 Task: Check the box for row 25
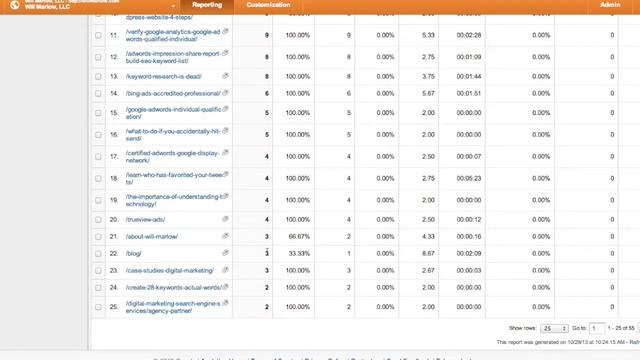[x=98, y=307]
